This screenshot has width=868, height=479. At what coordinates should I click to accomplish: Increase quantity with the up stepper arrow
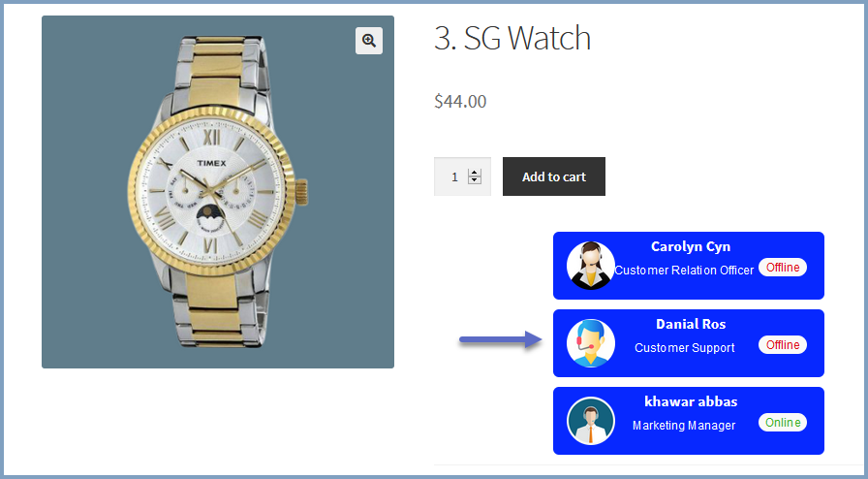(x=475, y=173)
